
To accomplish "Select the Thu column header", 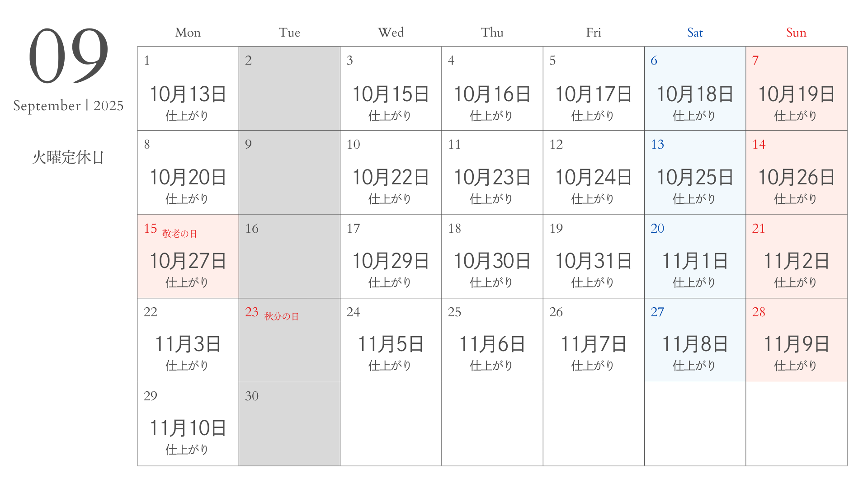I will [492, 33].
